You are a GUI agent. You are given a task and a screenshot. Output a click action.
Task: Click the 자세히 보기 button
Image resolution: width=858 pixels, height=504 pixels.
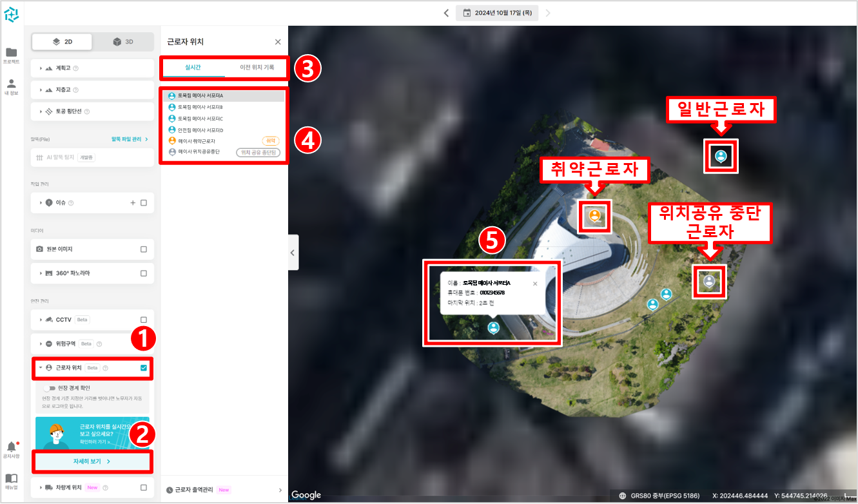coord(92,462)
